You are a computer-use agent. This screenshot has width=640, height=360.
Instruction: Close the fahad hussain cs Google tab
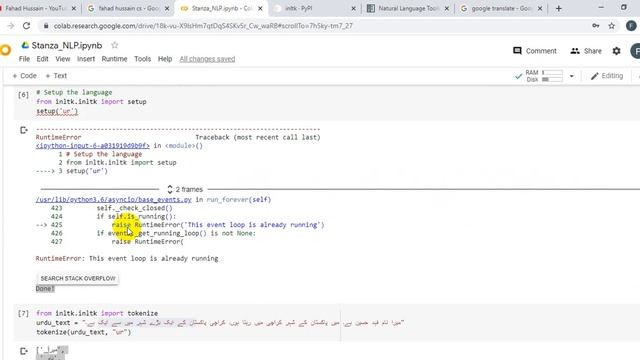pyautogui.click(x=167, y=8)
